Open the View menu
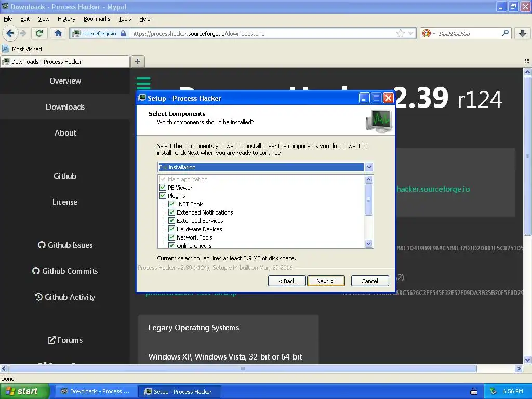This screenshot has height=399, width=532. click(44, 19)
